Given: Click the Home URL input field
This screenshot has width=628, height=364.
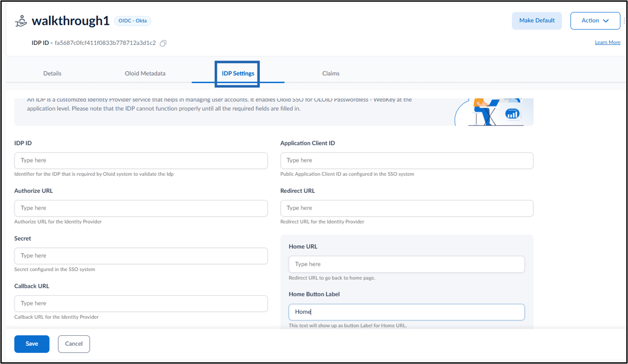Looking at the screenshot, I should (407, 264).
